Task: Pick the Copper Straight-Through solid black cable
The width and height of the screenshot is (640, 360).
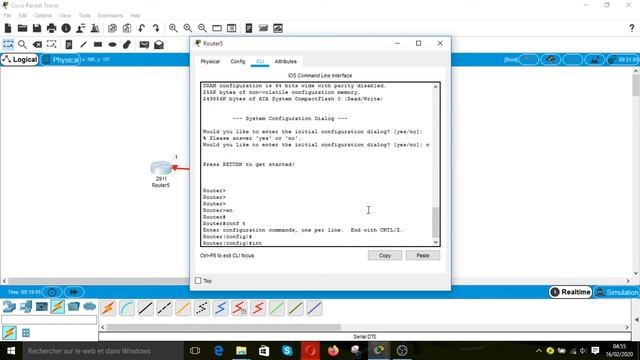Action: tap(145, 308)
